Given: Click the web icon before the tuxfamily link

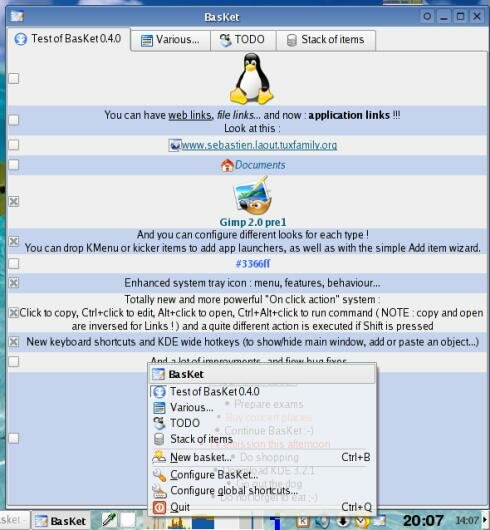Looking at the screenshot, I should [x=174, y=145].
